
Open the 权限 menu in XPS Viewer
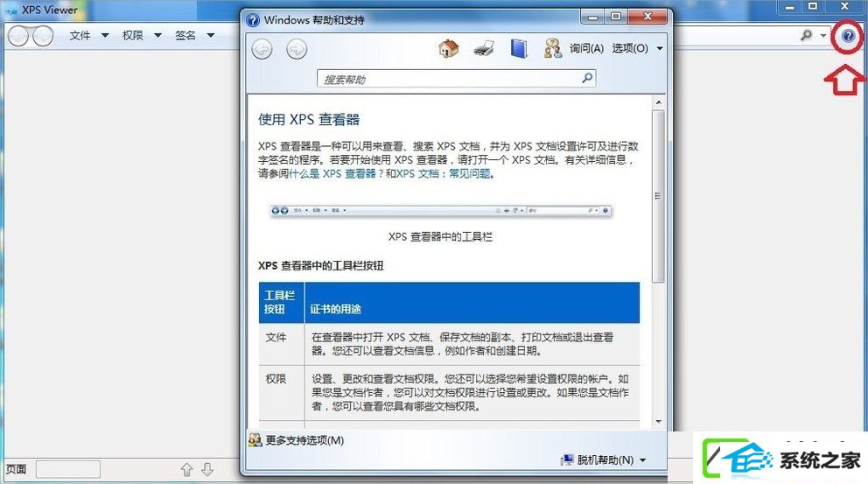pos(142,35)
